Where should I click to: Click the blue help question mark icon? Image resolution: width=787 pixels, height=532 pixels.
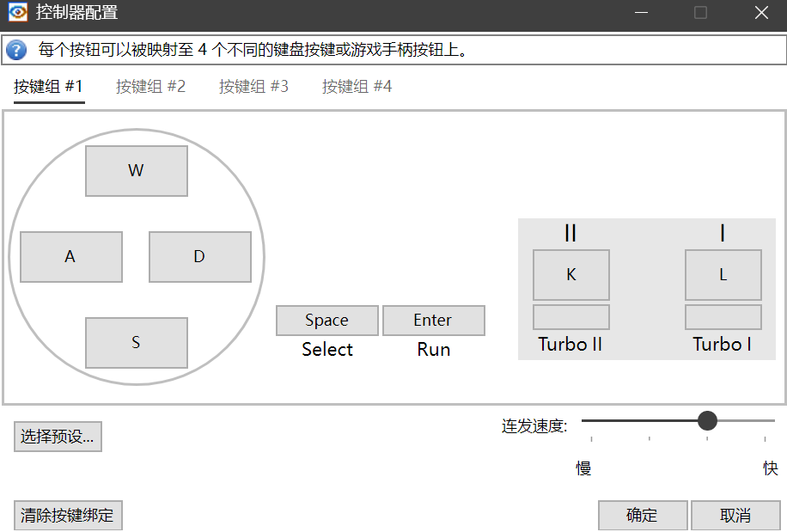pyautogui.click(x=15, y=49)
